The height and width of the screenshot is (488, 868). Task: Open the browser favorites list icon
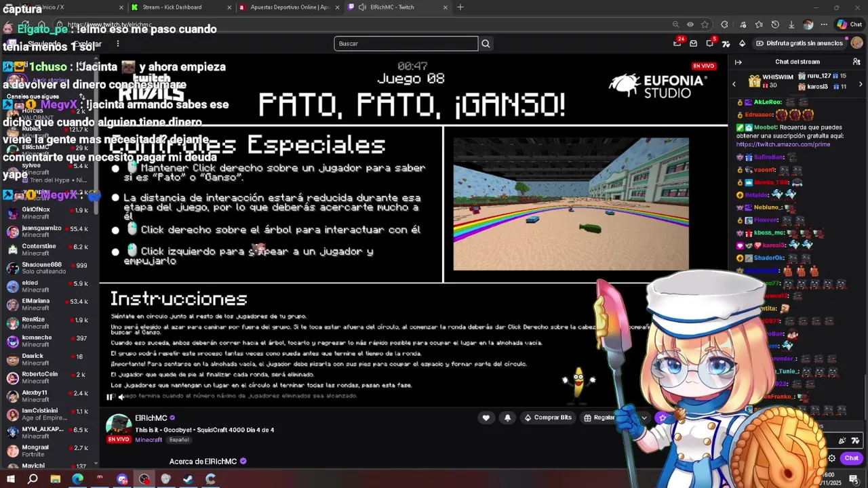759,24
